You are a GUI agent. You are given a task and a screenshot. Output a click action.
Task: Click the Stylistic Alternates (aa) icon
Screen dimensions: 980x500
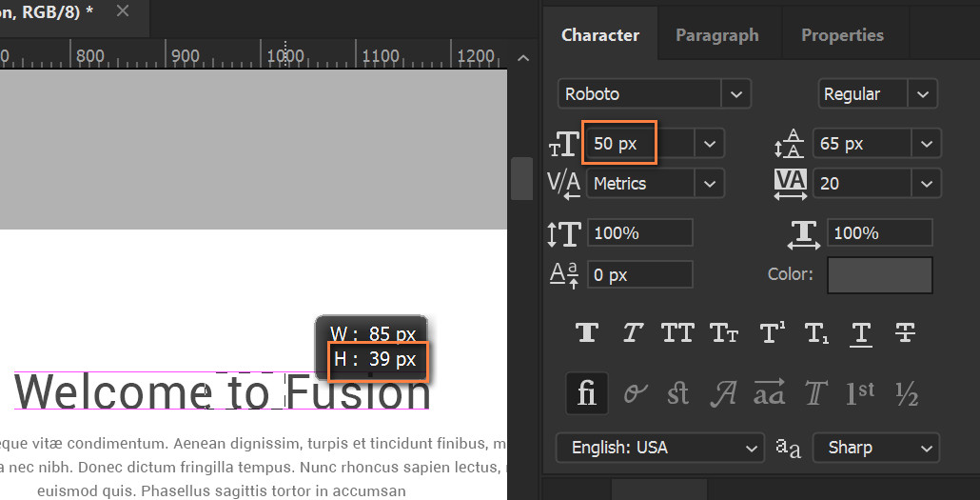tap(769, 392)
